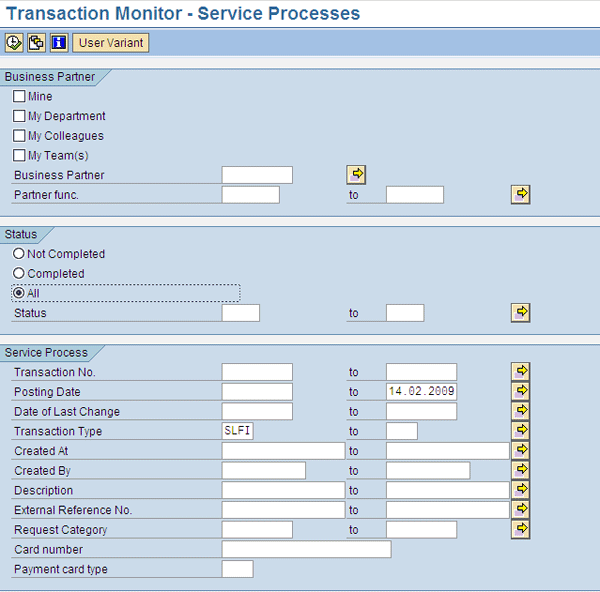Open multiple selection for Transaction Type
The image size is (600, 592).
tap(520, 431)
